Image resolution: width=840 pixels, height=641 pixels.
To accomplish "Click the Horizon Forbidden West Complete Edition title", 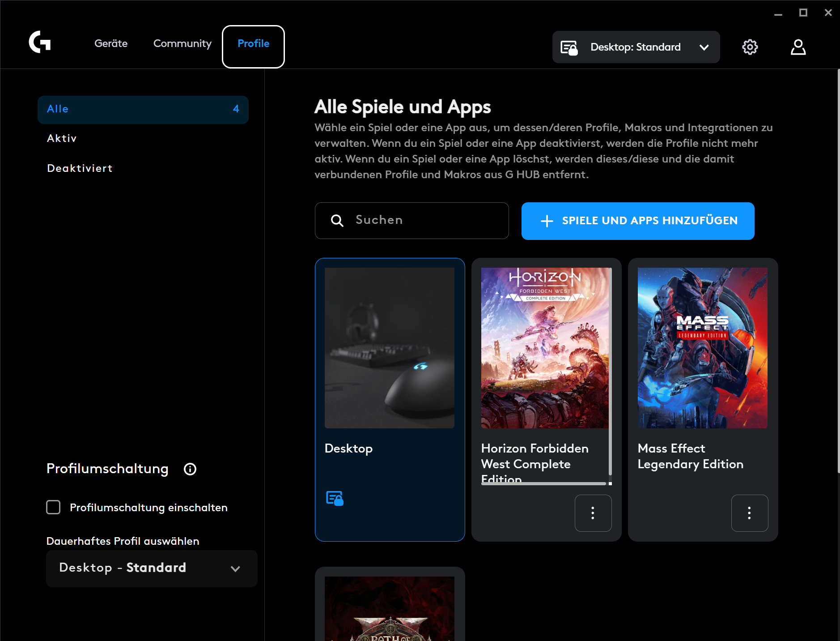I will (535, 463).
